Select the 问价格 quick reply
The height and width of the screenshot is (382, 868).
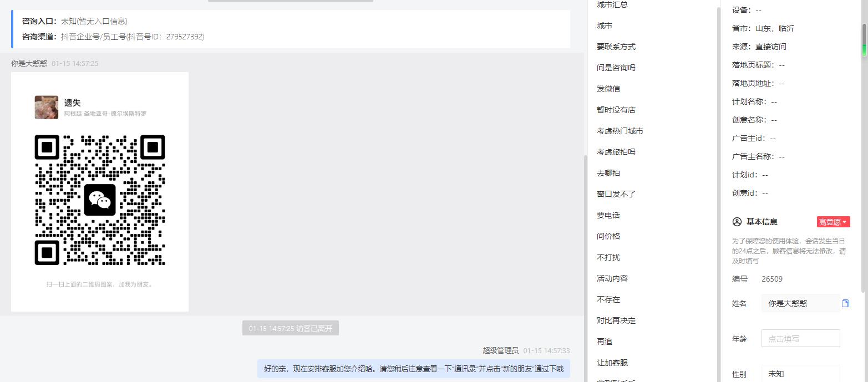pos(608,236)
